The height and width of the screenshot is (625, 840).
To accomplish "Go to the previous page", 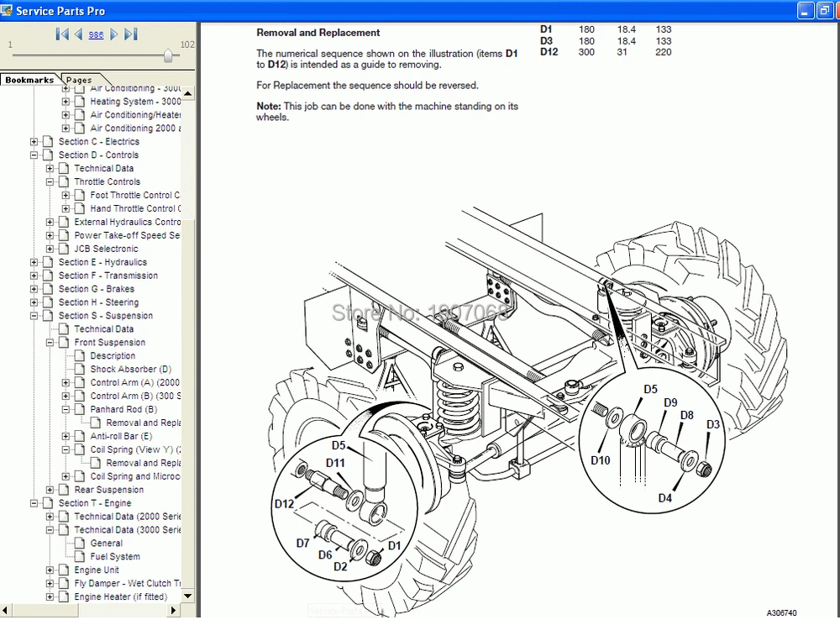I will tap(79, 34).
